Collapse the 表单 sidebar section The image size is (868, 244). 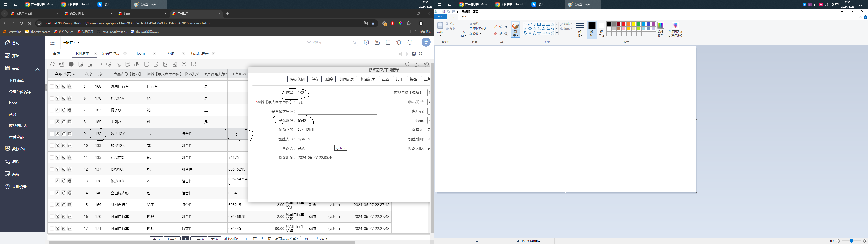[x=38, y=69]
